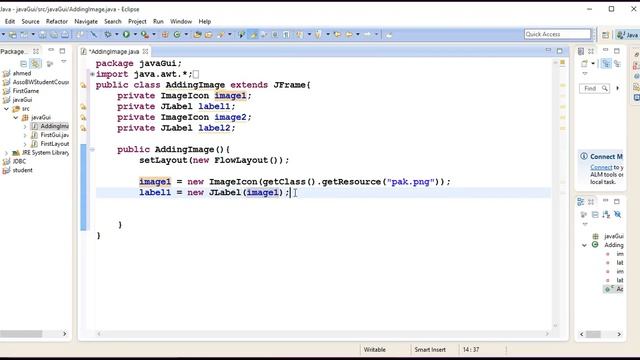Select FirstGui.java in Package Explorer
The image size is (640, 360).
54,135
